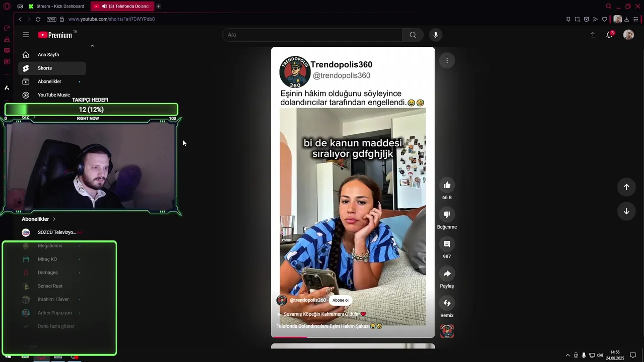Screen dimensions: 644x362
Task: Dislike the Short via Beğenme
Action: 447,215
